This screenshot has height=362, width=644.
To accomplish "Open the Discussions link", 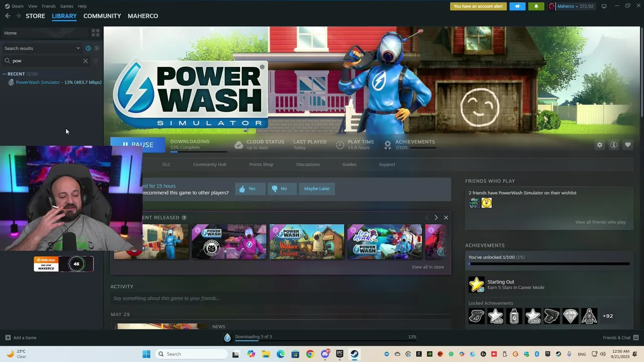I will pos(308,164).
